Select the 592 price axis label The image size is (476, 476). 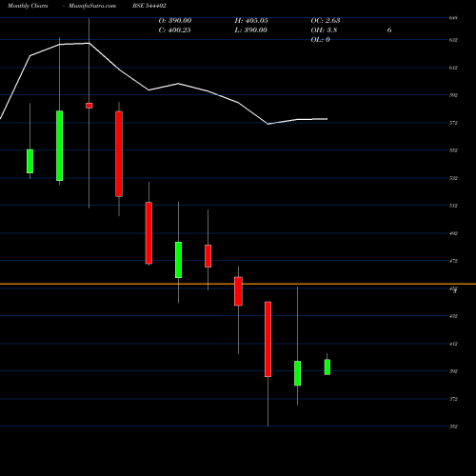pyautogui.click(x=453, y=95)
